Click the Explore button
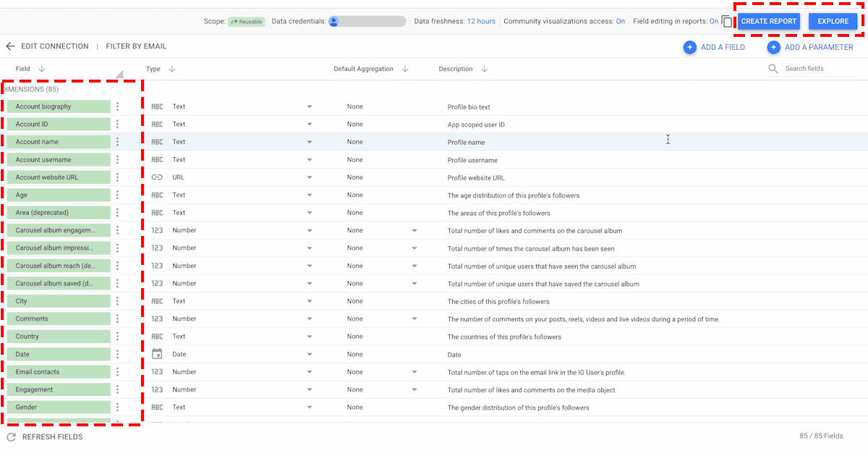 833,22
